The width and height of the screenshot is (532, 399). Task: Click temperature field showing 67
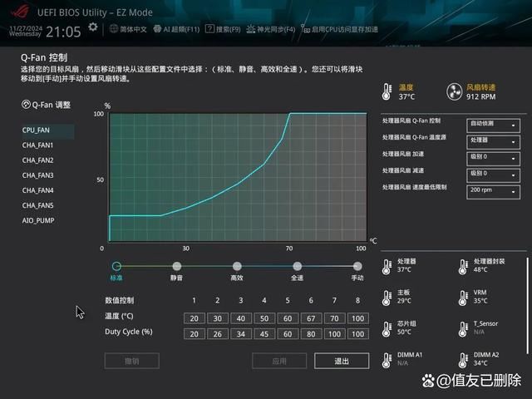(x=311, y=318)
